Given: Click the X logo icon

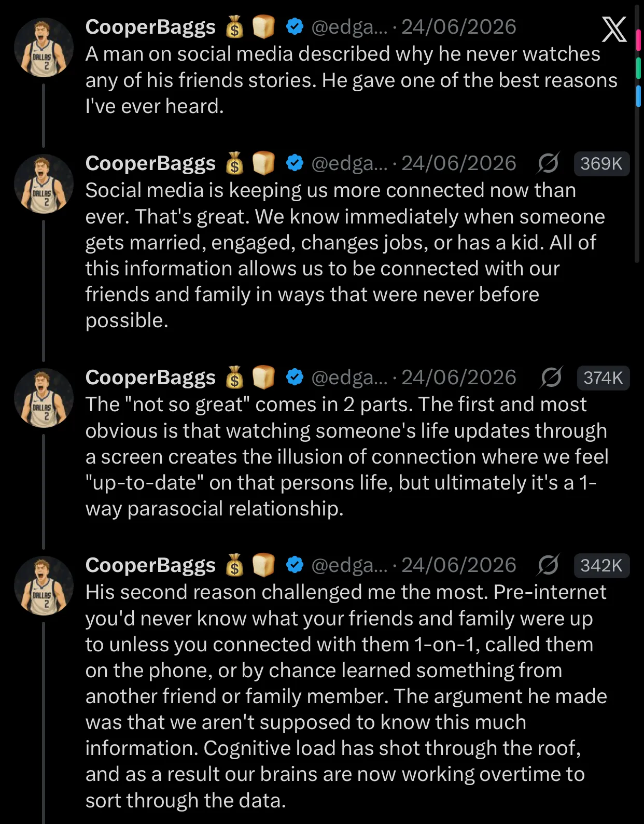Looking at the screenshot, I should click(614, 29).
